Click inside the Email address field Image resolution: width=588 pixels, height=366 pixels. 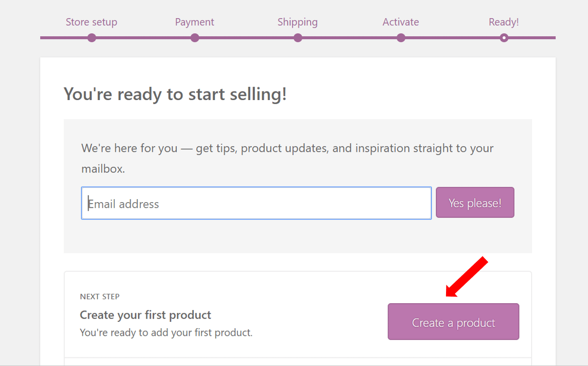256,203
